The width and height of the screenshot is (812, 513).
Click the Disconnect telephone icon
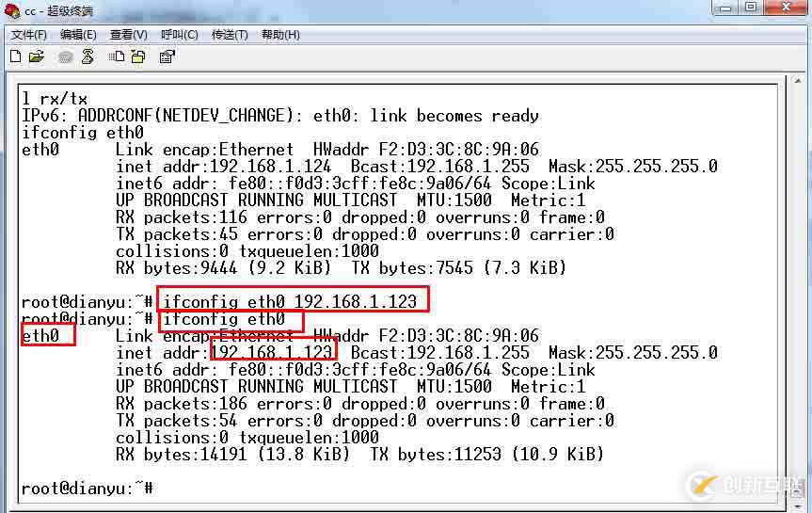(x=88, y=56)
